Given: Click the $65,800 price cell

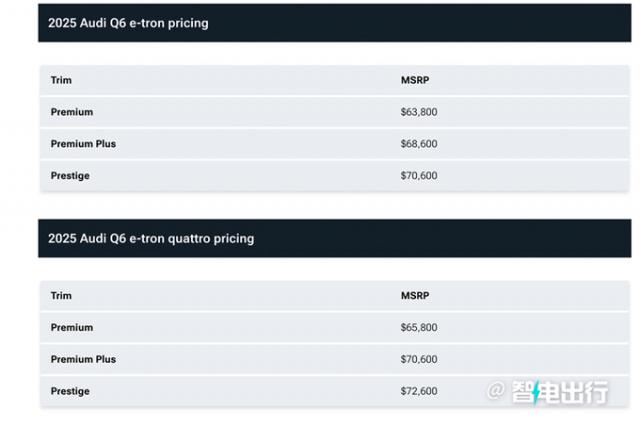Looking at the screenshot, I should pyautogui.click(x=419, y=328).
